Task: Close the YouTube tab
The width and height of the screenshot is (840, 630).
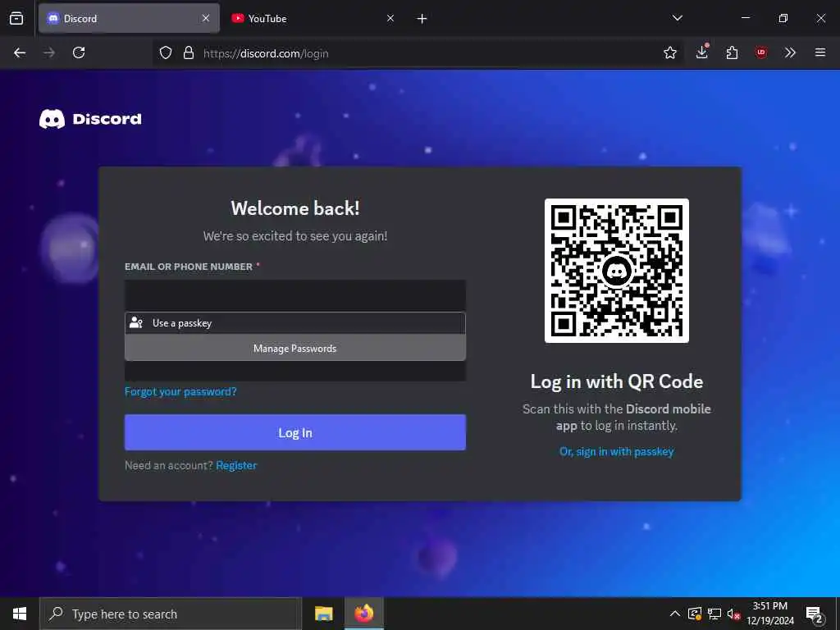Action: pos(390,18)
